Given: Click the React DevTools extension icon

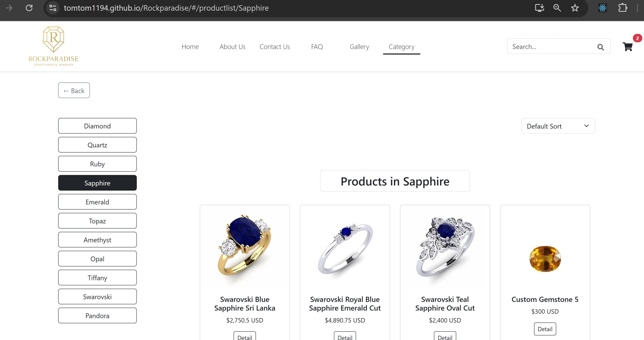Looking at the screenshot, I should (602, 8).
